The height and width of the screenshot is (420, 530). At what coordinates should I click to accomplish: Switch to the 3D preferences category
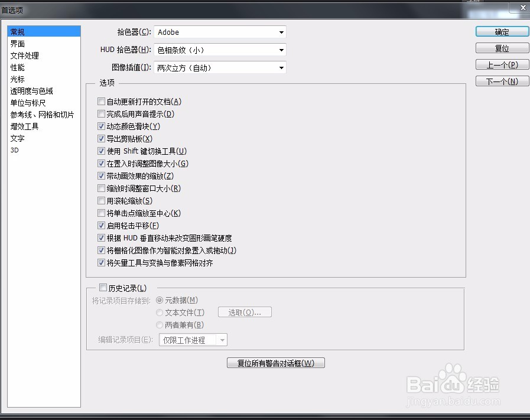pyautogui.click(x=44, y=150)
